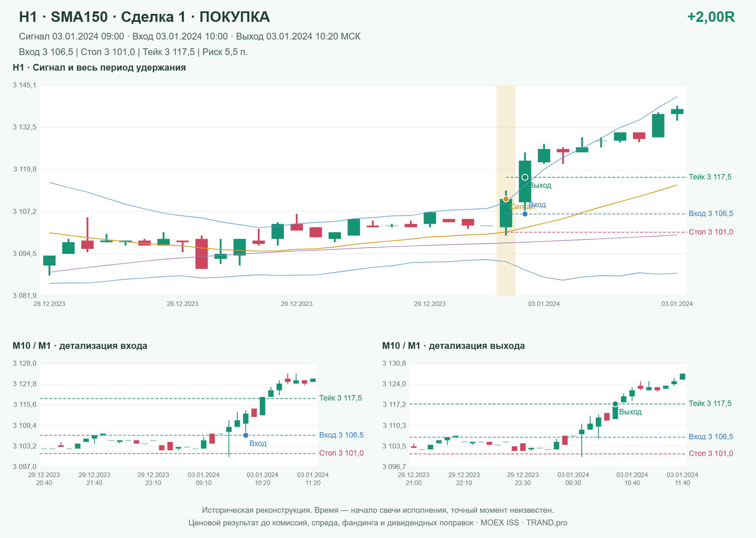Click the 3 119,8 price axis label
This screenshot has width=756, height=538.
coord(24,169)
